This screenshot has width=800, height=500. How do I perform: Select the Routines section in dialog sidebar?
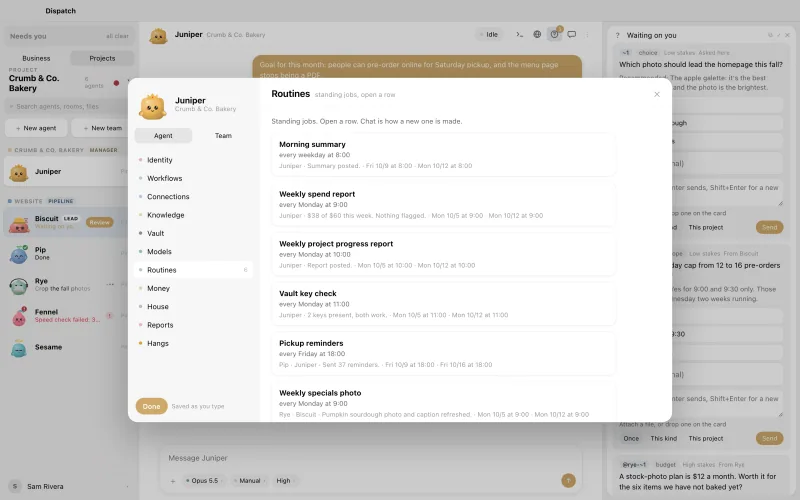pyautogui.click(x=193, y=270)
